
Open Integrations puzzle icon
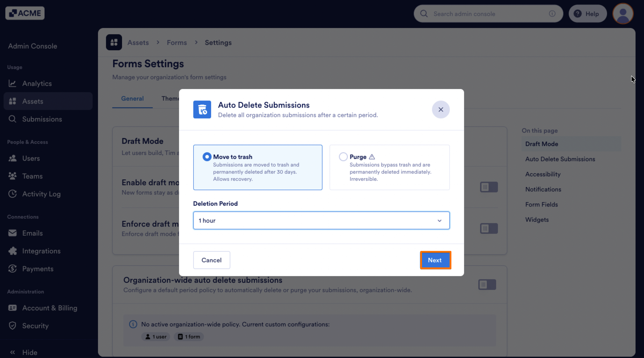12,251
